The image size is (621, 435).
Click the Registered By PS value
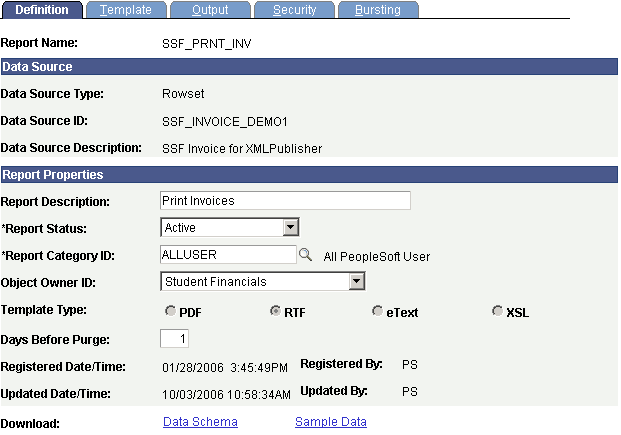(x=410, y=364)
